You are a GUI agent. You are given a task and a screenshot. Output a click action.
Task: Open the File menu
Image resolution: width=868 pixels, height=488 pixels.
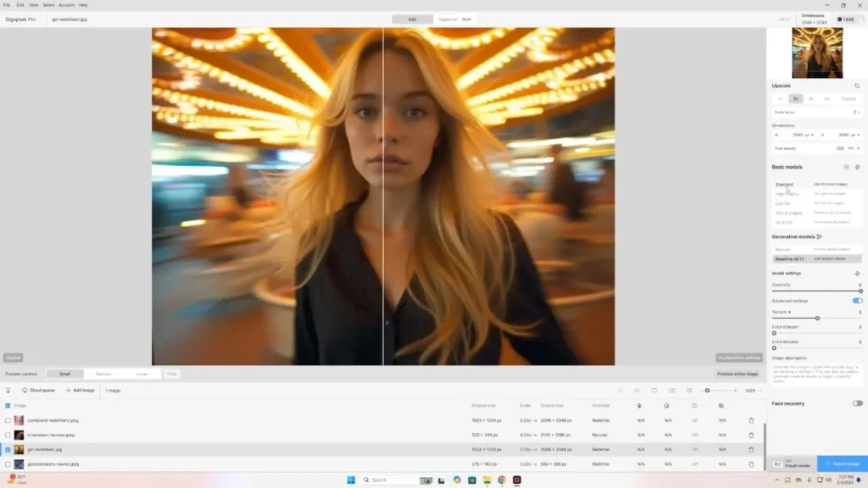[7, 5]
